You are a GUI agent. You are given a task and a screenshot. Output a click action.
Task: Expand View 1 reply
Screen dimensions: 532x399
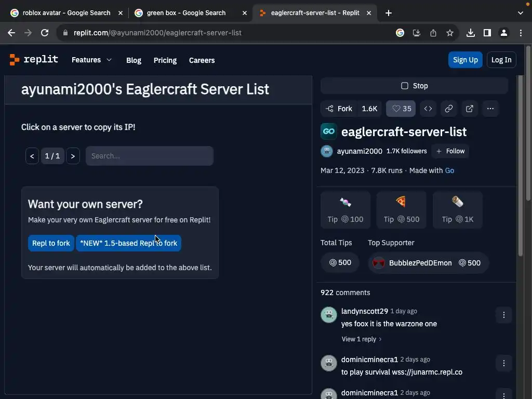362,339
